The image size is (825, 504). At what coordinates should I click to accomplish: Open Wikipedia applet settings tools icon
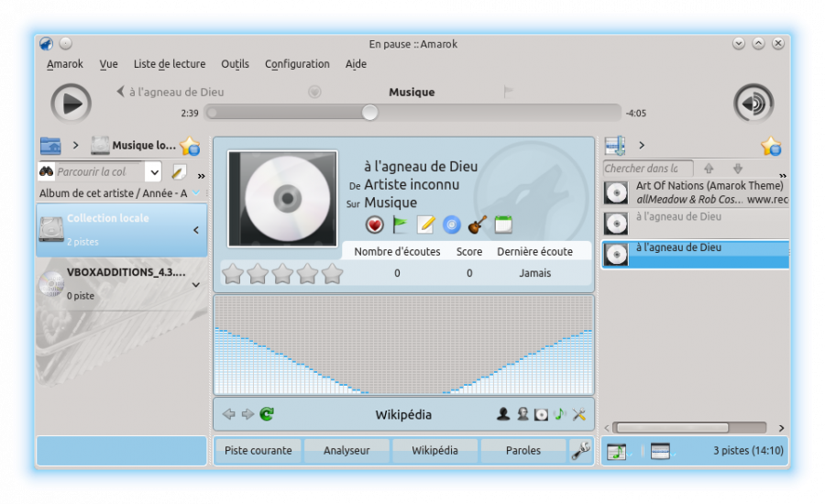[579, 414]
